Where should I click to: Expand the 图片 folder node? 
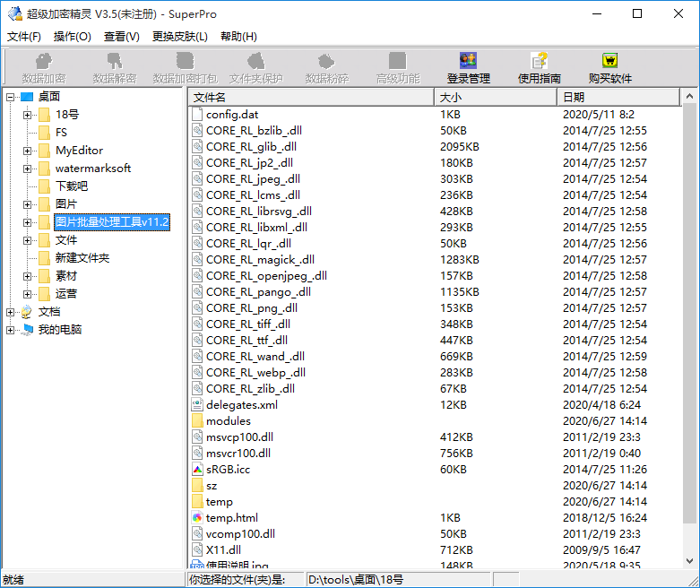[x=27, y=204]
